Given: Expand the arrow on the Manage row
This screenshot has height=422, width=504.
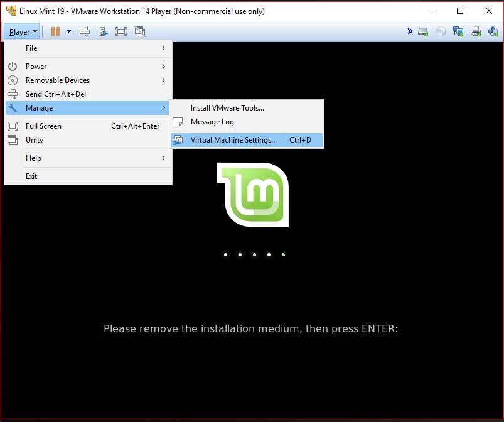Looking at the screenshot, I should pos(164,108).
